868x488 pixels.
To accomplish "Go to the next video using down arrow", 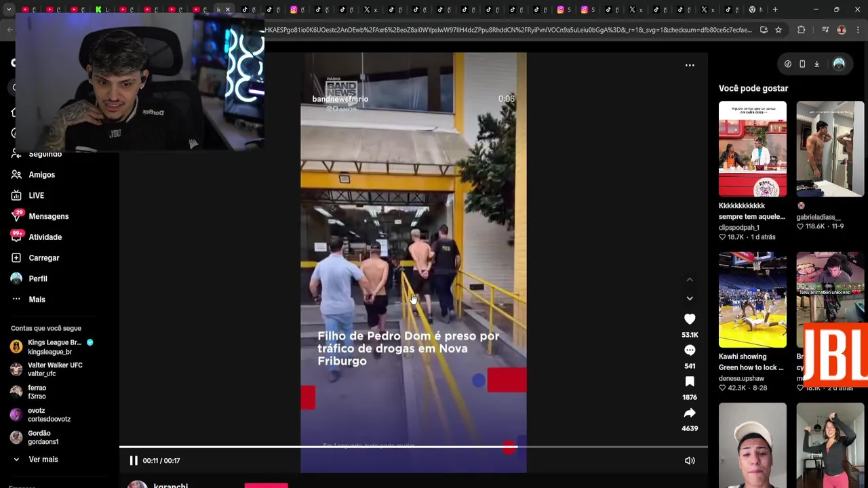I will pos(690,298).
